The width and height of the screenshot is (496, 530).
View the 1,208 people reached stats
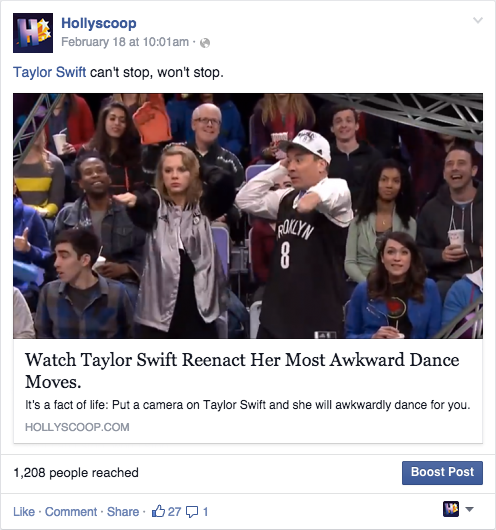76,473
